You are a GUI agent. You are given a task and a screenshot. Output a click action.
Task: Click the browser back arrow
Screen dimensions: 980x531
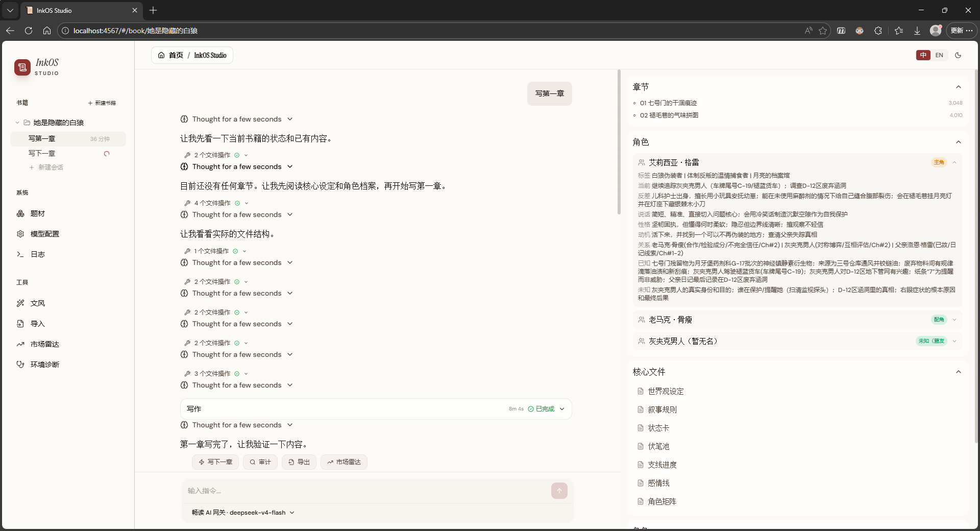click(10, 31)
